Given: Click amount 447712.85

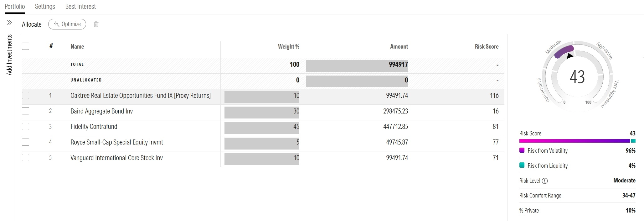Looking at the screenshot, I should [x=396, y=127].
